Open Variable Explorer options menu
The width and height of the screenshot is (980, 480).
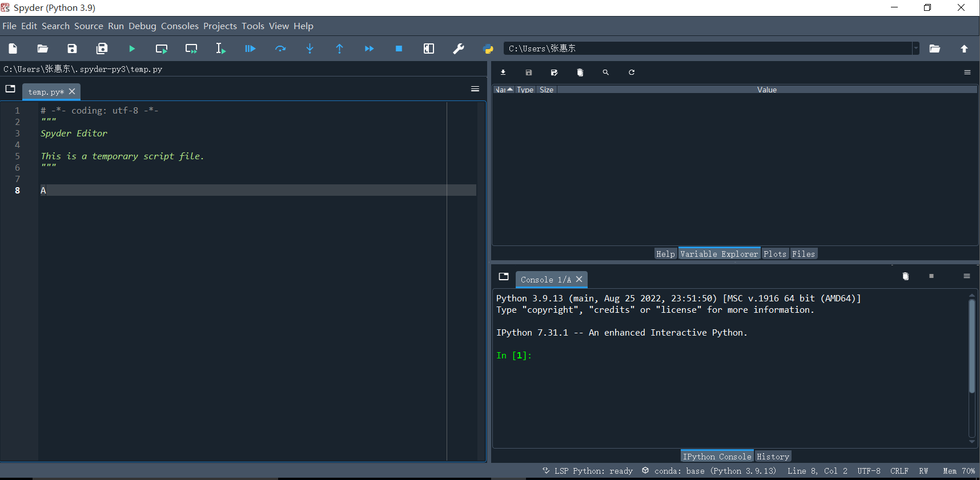967,72
